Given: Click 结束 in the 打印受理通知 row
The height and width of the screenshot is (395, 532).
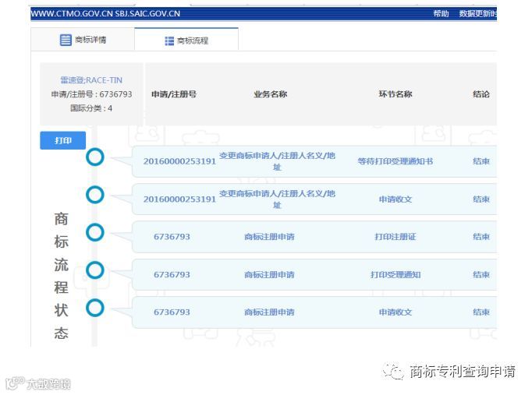Looking at the screenshot, I should click(481, 275).
